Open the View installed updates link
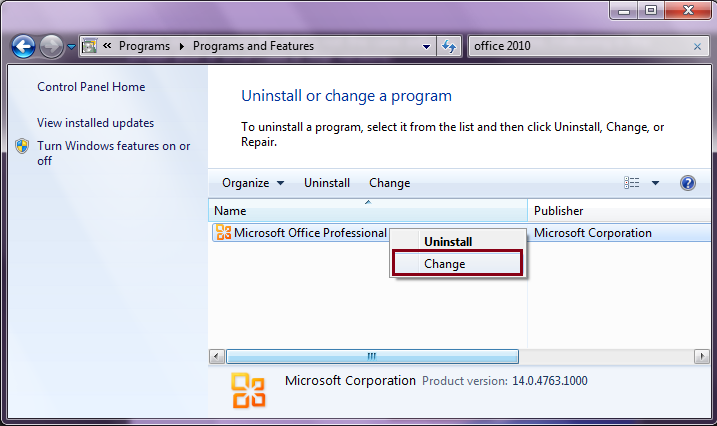Viewport: 717px width, 426px height. [x=95, y=123]
